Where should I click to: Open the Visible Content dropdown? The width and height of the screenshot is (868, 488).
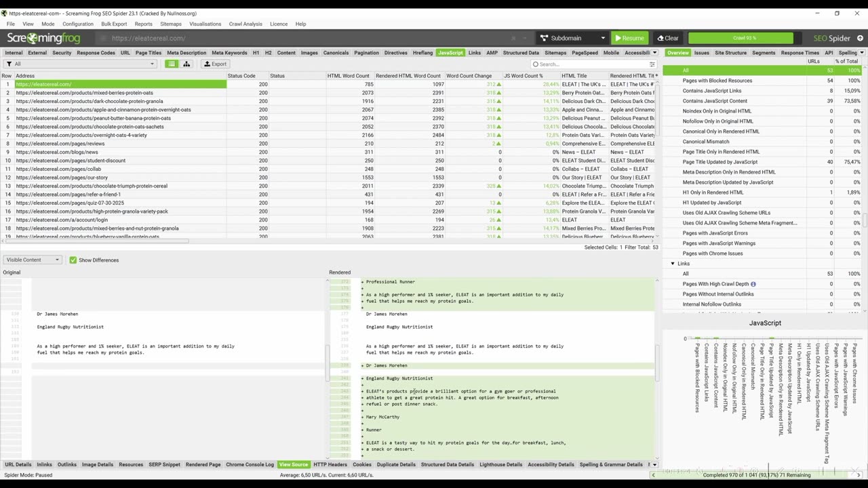pyautogui.click(x=32, y=260)
